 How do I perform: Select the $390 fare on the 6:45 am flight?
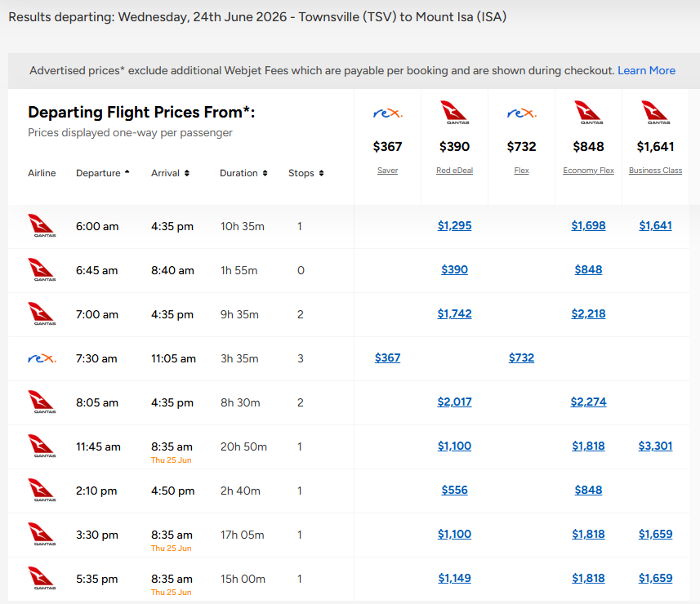click(x=454, y=269)
